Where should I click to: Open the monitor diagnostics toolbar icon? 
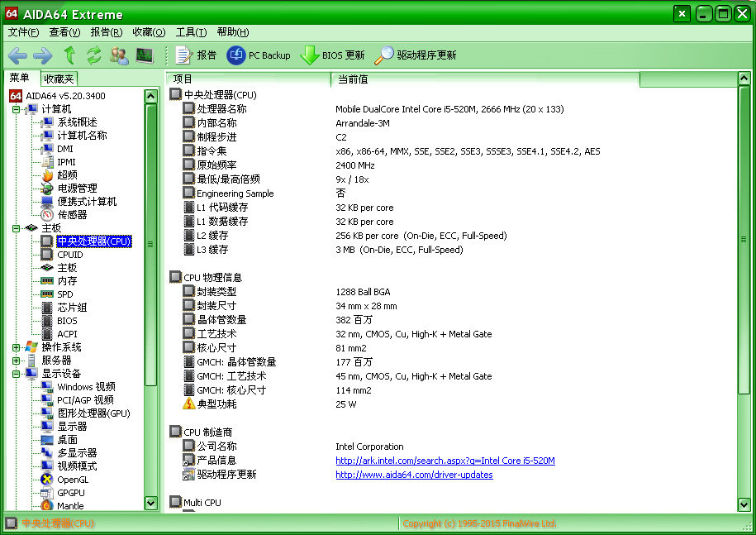144,55
